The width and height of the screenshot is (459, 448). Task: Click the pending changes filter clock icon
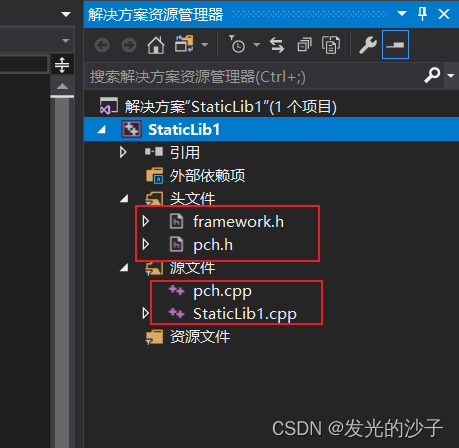point(237,44)
